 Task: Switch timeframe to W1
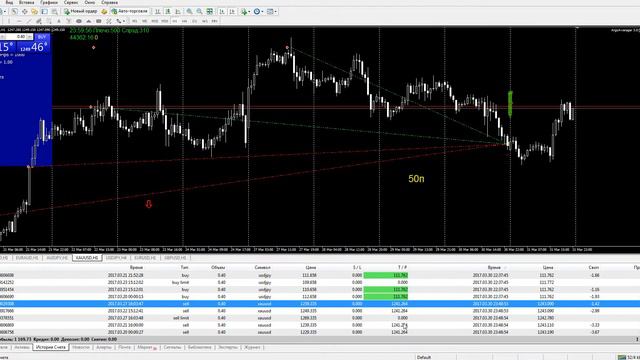point(204,21)
